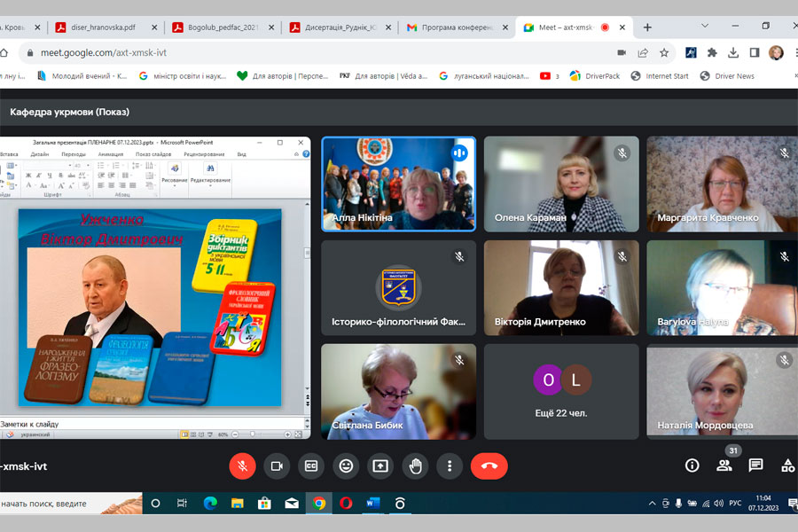
Task: Open the tab search chevron
Action: (705, 26)
